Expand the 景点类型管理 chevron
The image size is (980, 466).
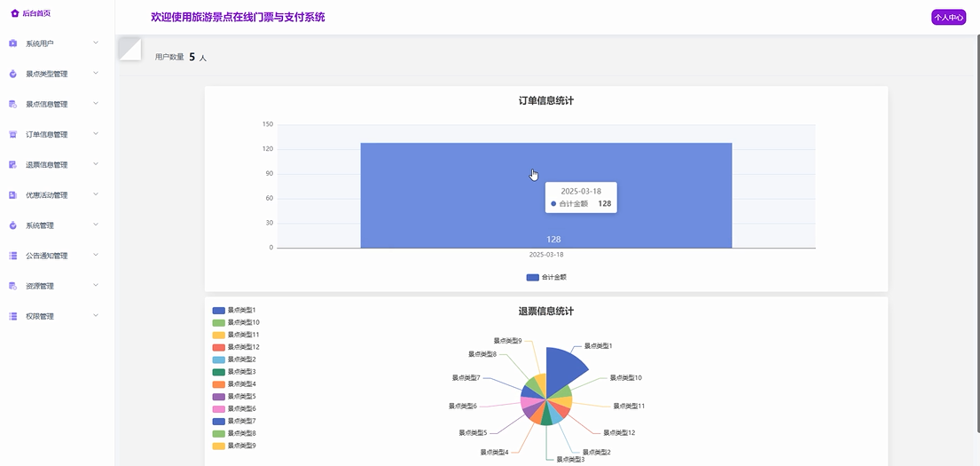tap(96, 73)
